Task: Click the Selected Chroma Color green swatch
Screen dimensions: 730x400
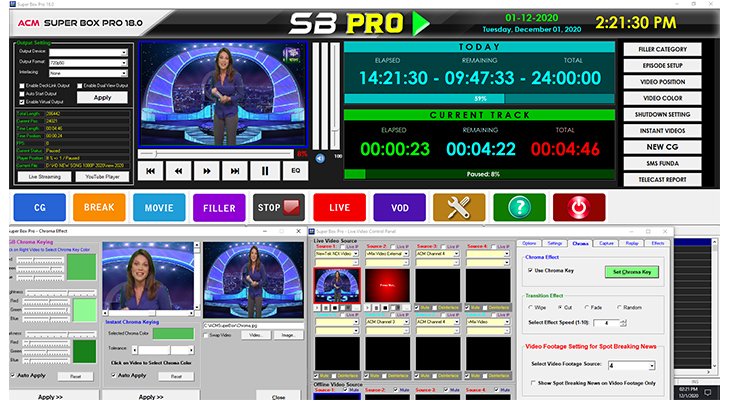Action: [x=172, y=333]
